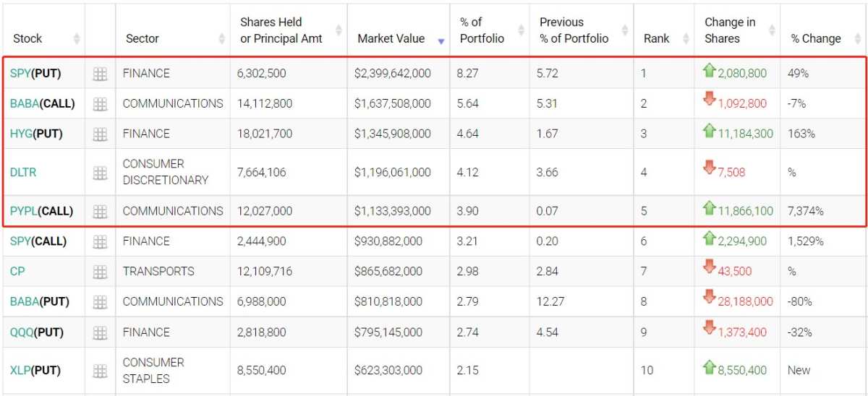Sort by Previous % of Portfolio column
868x396 pixels.
624,31
